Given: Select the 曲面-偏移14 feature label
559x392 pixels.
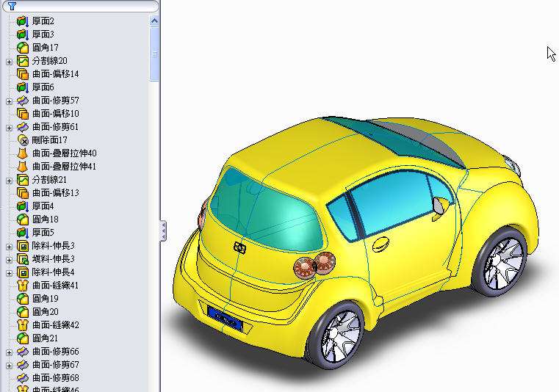Looking at the screenshot, I should (56, 74).
